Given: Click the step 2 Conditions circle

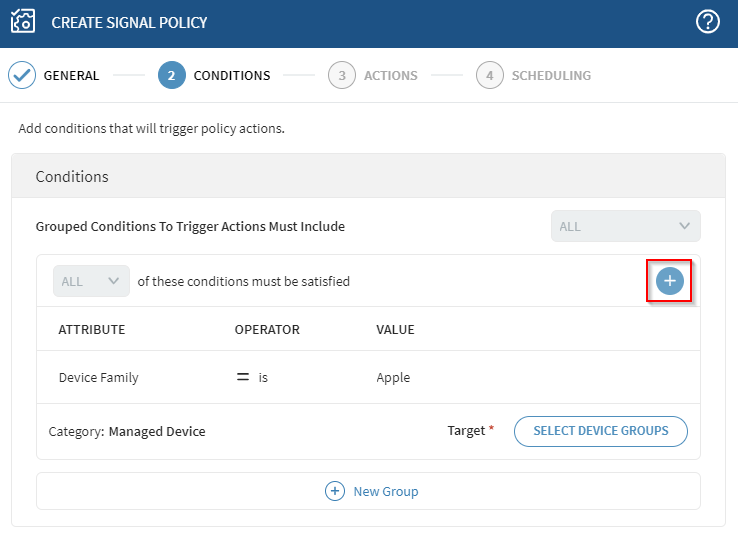Looking at the screenshot, I should (x=171, y=75).
